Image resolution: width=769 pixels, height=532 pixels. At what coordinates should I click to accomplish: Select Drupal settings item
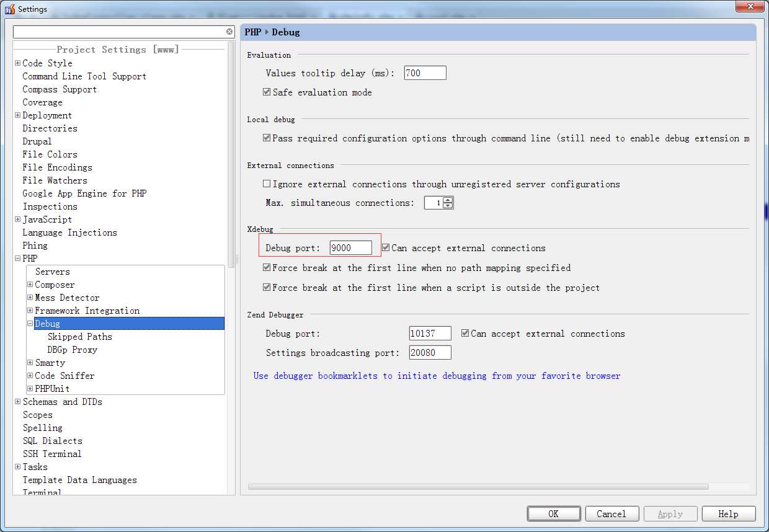tap(37, 141)
